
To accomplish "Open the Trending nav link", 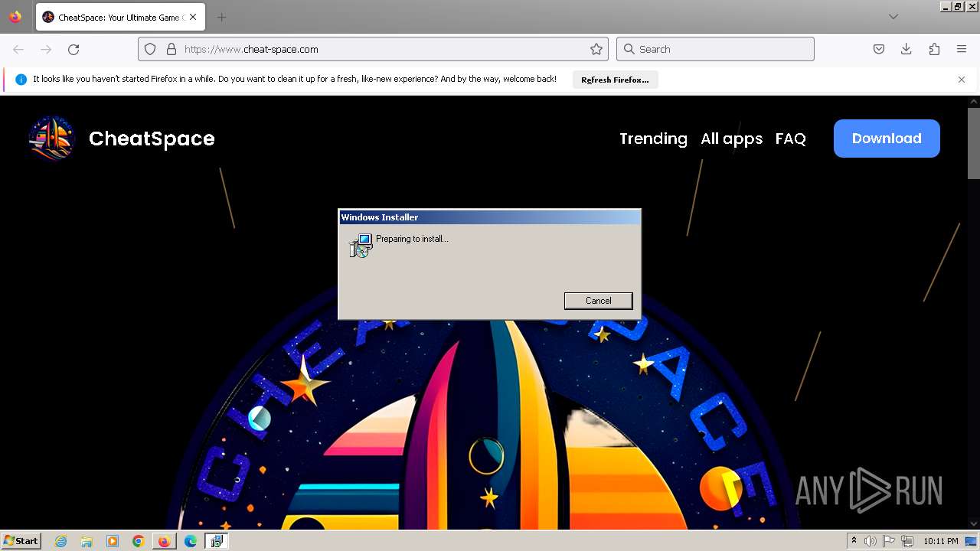I will [x=653, y=139].
